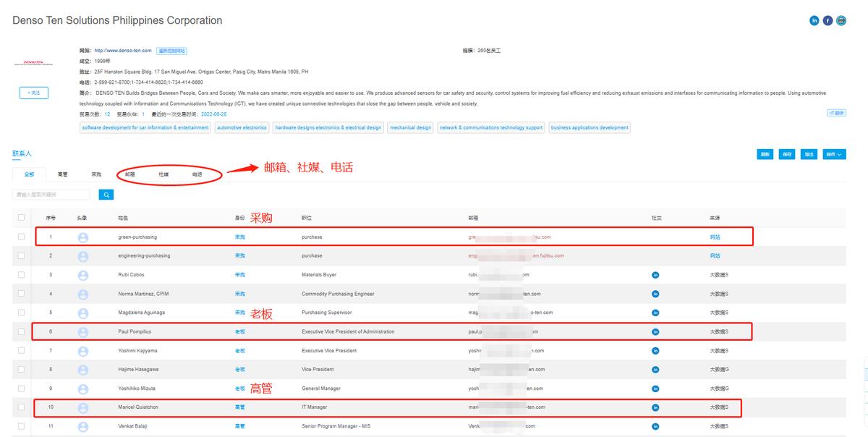The image size is (868, 437).
Task: Expand the 邮件 dropdown button
Action: (834, 154)
